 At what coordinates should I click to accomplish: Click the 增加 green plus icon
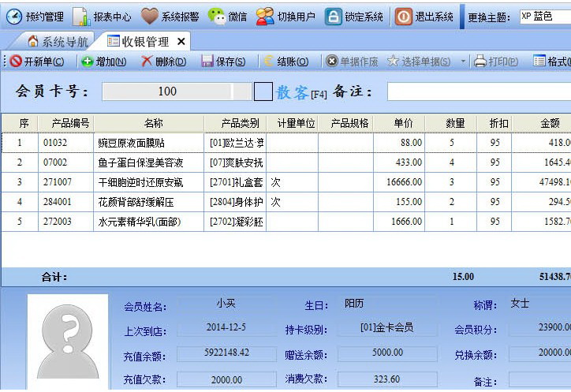[x=87, y=62]
